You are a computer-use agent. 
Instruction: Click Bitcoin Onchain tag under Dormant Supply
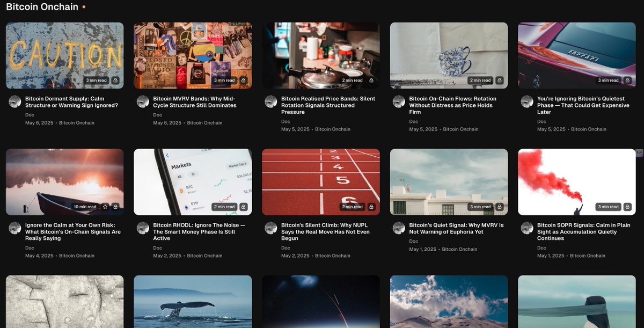tap(77, 123)
